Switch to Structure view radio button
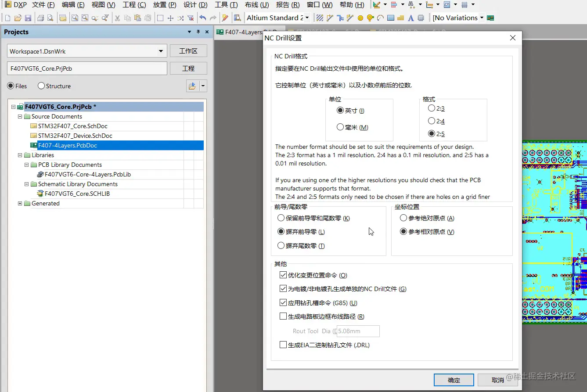The image size is (587, 392). (x=41, y=86)
